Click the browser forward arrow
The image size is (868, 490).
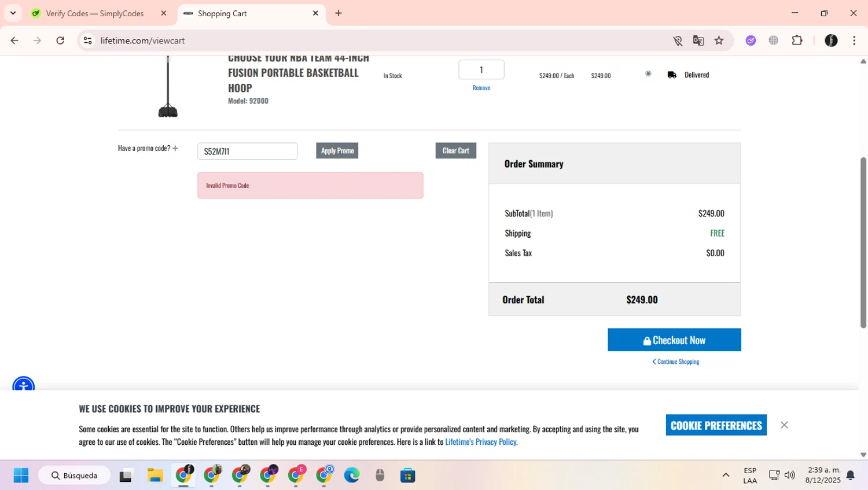tap(37, 40)
